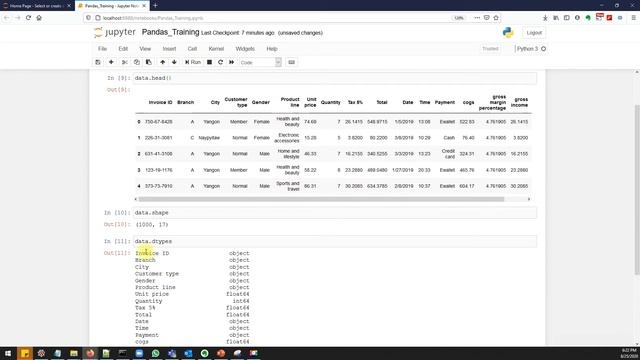
Task: Open WhatsApp from the taskbar
Action: click(x=156, y=353)
